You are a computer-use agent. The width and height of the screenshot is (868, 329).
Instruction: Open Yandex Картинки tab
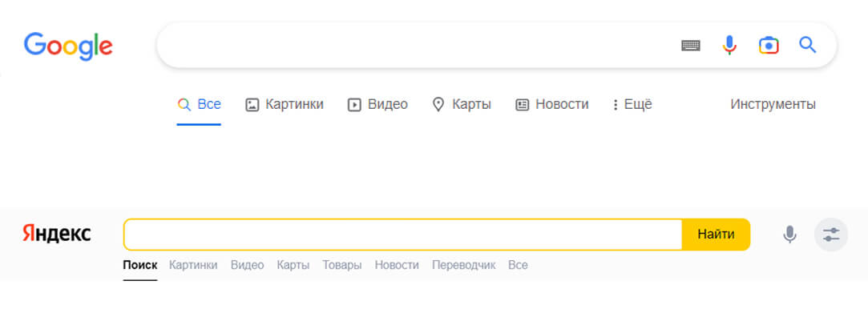(193, 265)
